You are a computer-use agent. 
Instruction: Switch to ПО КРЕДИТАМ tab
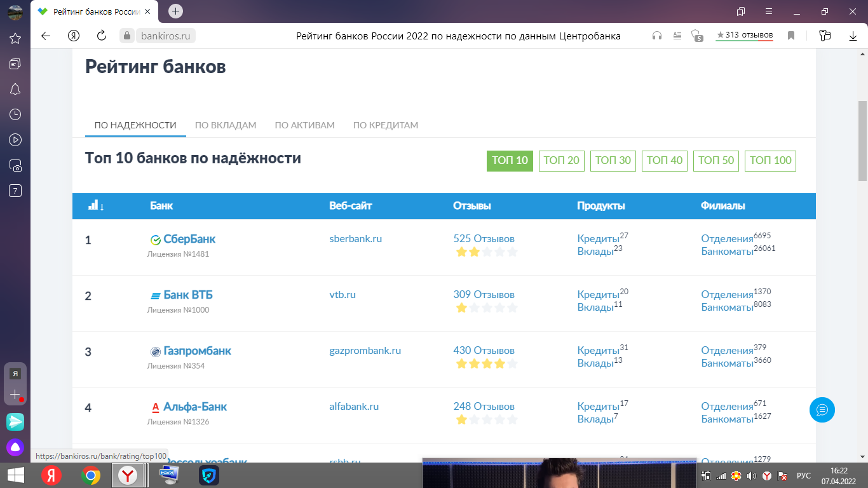pos(386,125)
